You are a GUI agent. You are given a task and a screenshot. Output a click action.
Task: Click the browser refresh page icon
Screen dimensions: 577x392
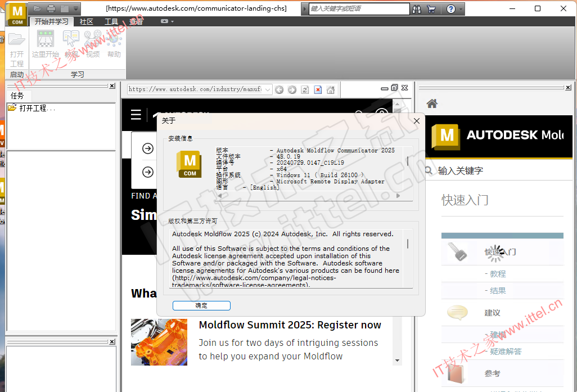[305, 90]
